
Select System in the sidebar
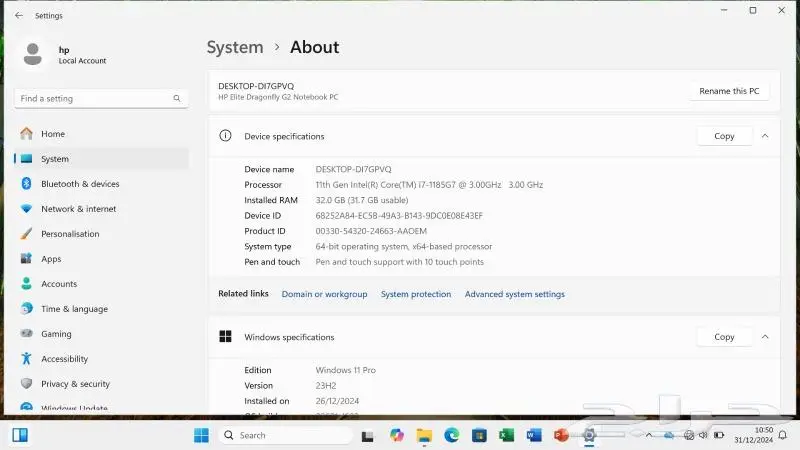pos(102,159)
